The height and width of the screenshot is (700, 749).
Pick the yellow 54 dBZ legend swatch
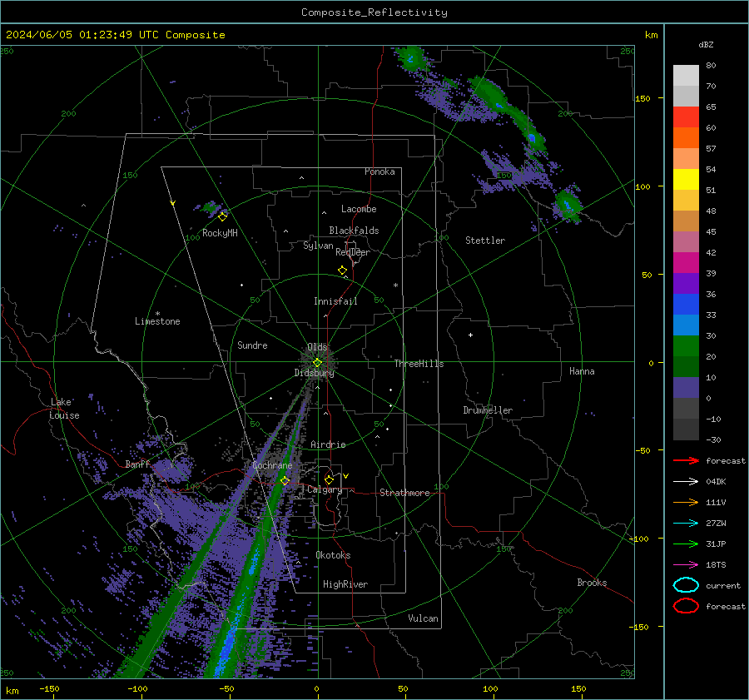click(686, 179)
